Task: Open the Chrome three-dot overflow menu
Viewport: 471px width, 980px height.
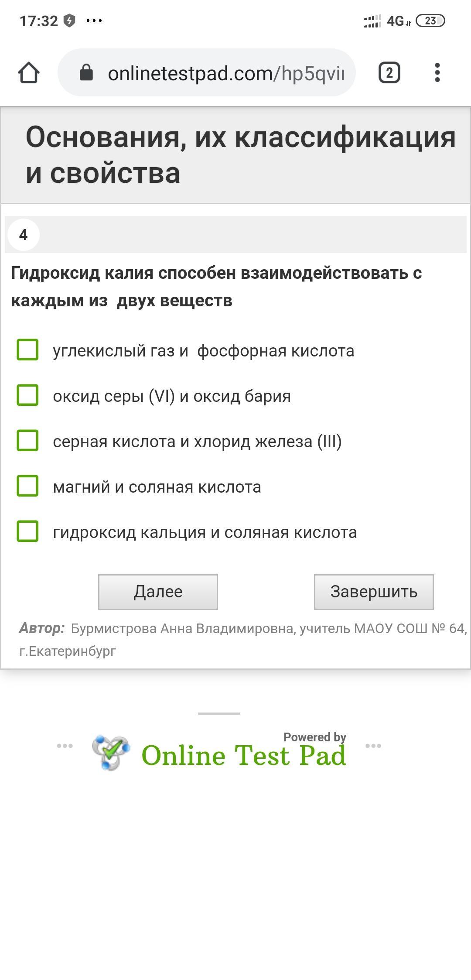Action: tap(437, 72)
